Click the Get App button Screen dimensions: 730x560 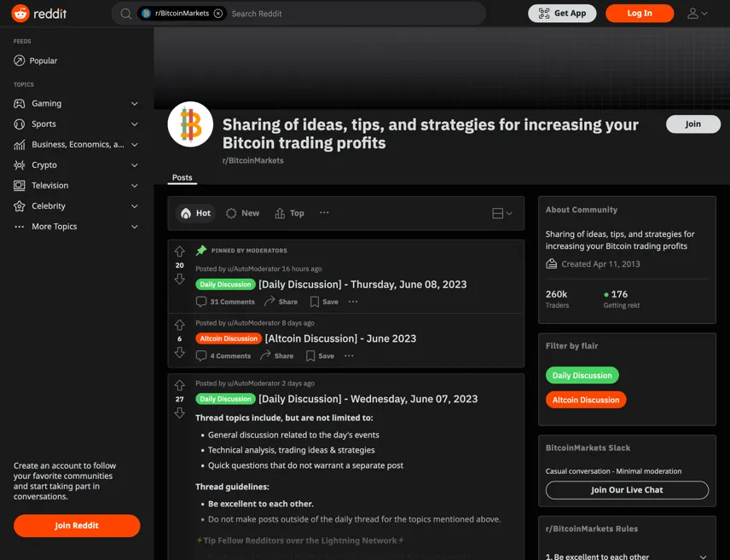[562, 14]
